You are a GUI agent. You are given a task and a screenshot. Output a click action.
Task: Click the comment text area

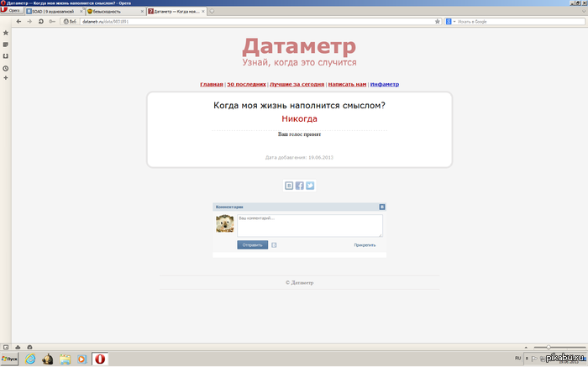(310, 226)
